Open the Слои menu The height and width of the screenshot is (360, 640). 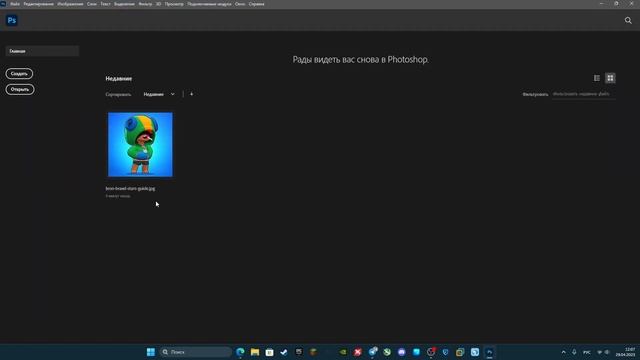pos(92,4)
